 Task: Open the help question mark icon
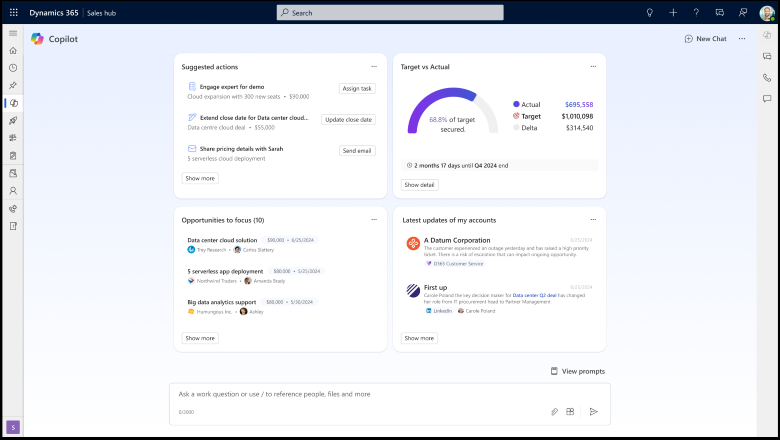point(696,13)
